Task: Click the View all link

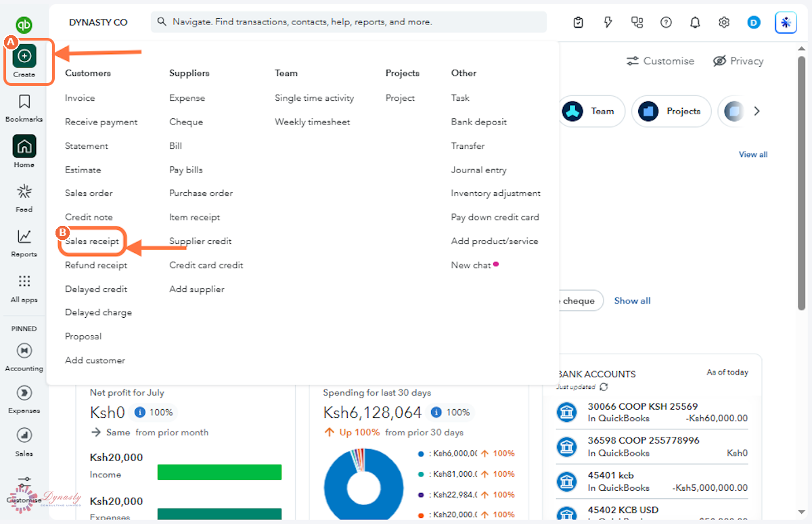Action: pyautogui.click(x=753, y=155)
